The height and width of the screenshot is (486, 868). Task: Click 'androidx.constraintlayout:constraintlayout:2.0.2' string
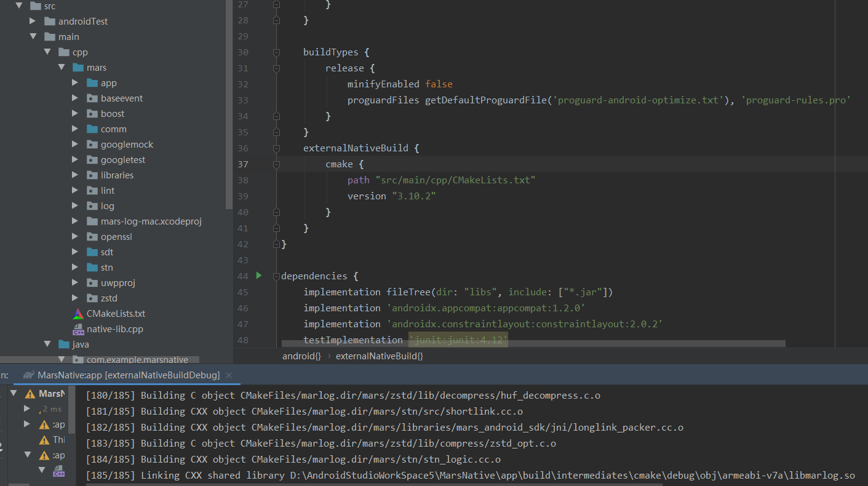[x=524, y=324]
